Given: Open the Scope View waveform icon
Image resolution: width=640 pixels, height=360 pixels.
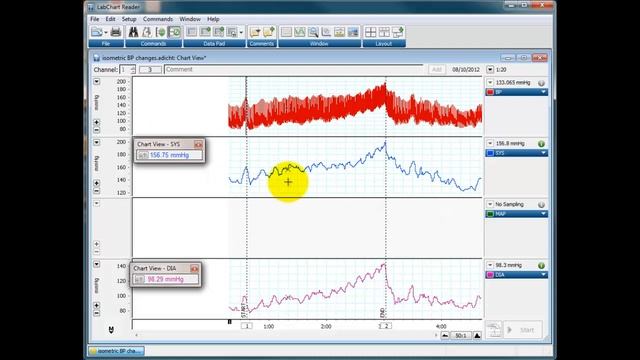Looking at the screenshot, I should (300, 32).
